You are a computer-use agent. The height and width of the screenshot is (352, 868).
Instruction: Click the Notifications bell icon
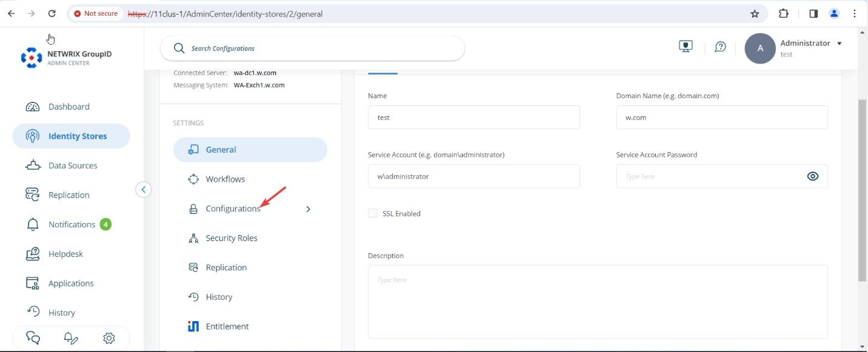pyautogui.click(x=32, y=224)
